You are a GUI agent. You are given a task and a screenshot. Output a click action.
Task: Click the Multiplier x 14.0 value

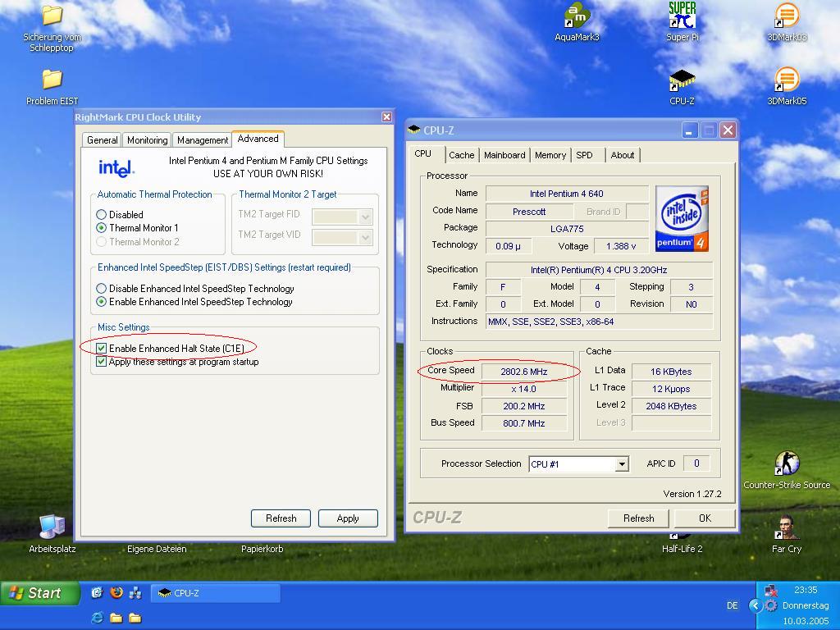coord(524,388)
